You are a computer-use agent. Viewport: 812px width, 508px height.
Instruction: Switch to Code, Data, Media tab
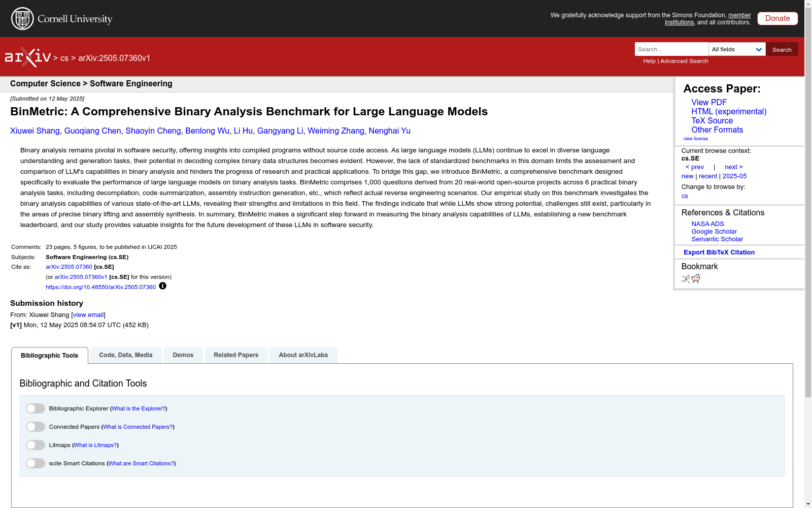126,355
